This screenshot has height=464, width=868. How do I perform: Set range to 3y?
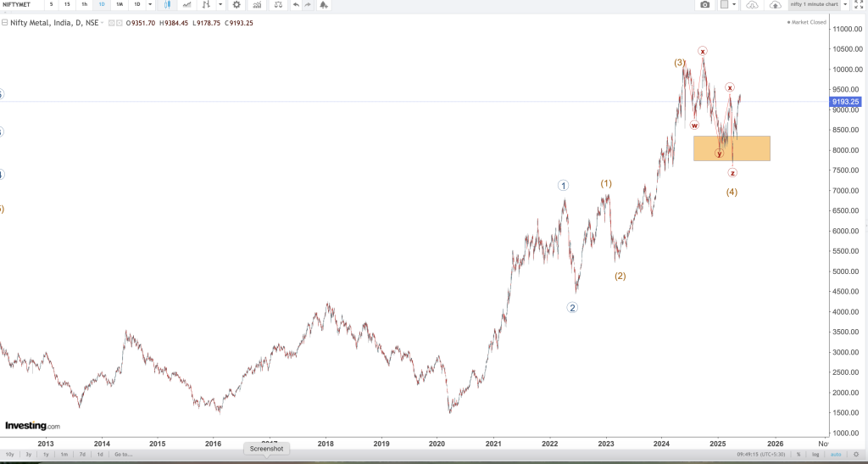29,455
